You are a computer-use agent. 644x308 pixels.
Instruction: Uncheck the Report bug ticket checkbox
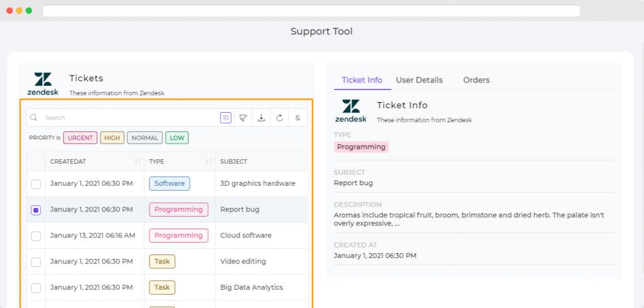36,210
